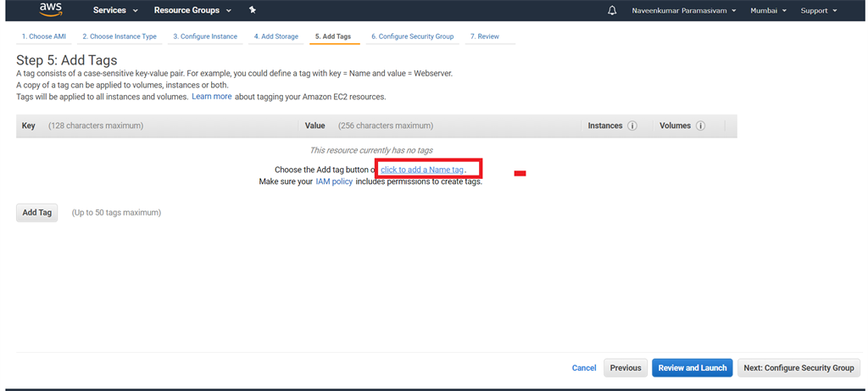
Task: Go to 7. Review tab
Action: click(x=485, y=36)
